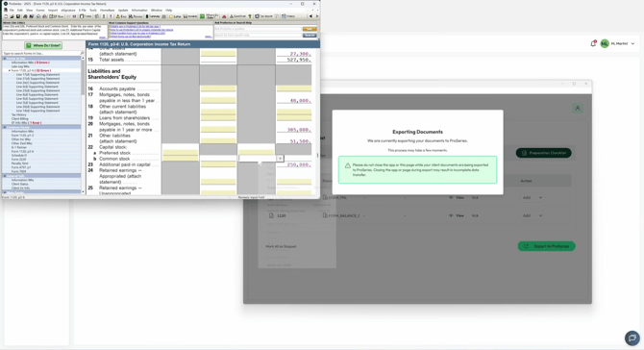Open the E-File menu
The height and width of the screenshot is (350, 644).
pos(83,11)
